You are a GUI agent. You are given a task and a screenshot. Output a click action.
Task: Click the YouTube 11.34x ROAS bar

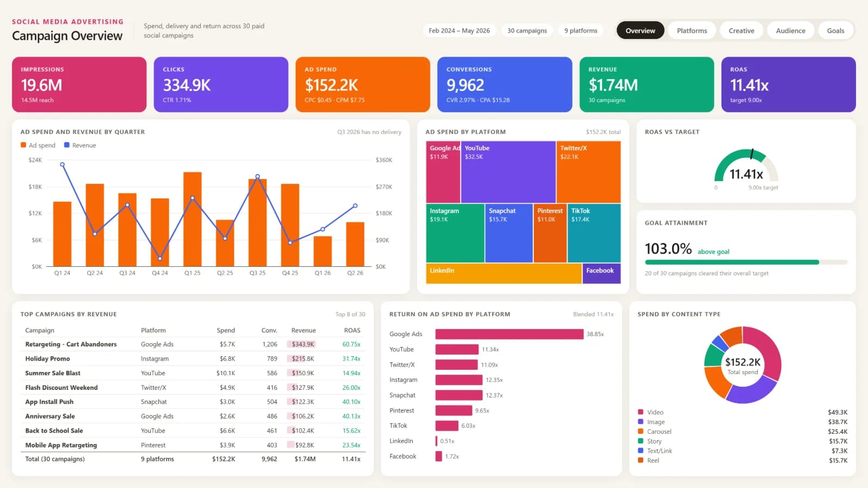(457, 349)
